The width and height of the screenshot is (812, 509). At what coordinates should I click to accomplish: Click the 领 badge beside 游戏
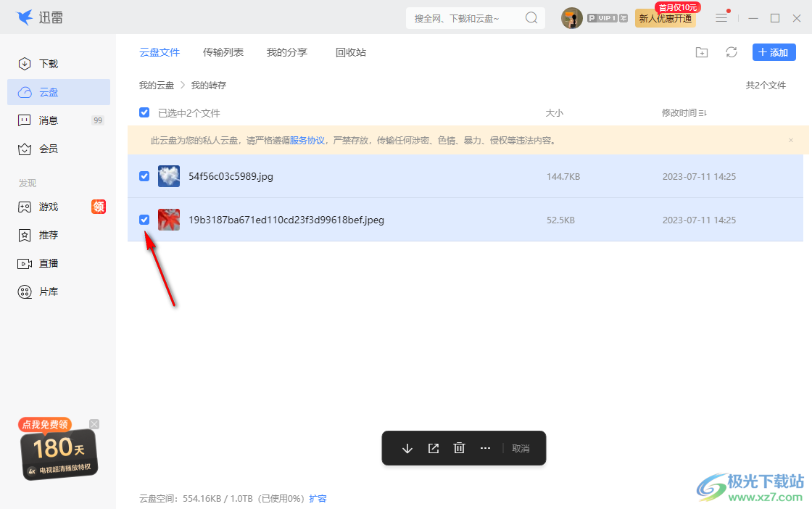pyautogui.click(x=99, y=207)
